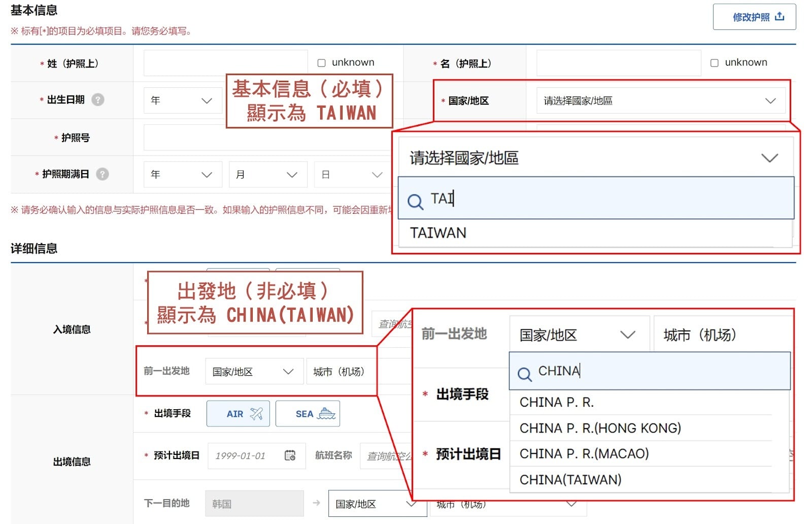Click the magnifier icon in the CHINA search box
The height and width of the screenshot is (524, 812).
tap(524, 374)
